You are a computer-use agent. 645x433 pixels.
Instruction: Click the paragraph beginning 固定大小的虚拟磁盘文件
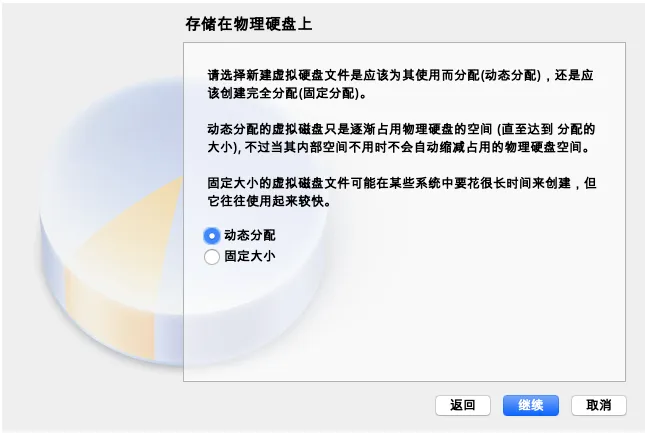point(402,192)
